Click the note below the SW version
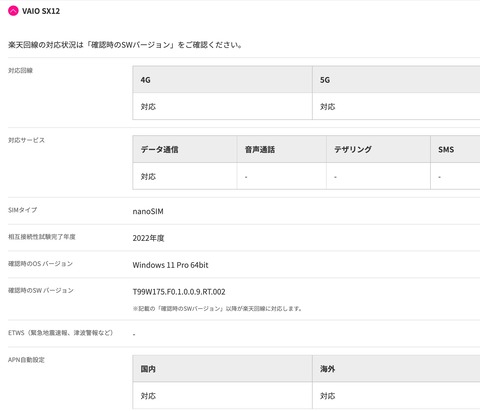The width and height of the screenshot is (480, 411). [x=217, y=308]
